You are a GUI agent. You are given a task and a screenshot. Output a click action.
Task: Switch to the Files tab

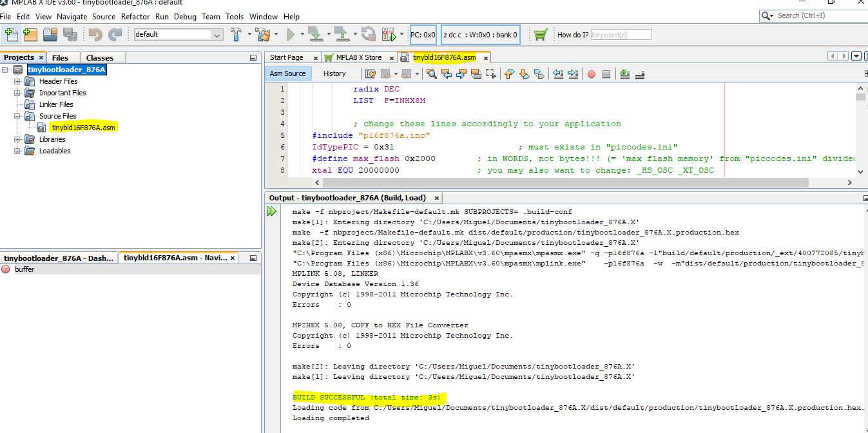[x=60, y=57]
